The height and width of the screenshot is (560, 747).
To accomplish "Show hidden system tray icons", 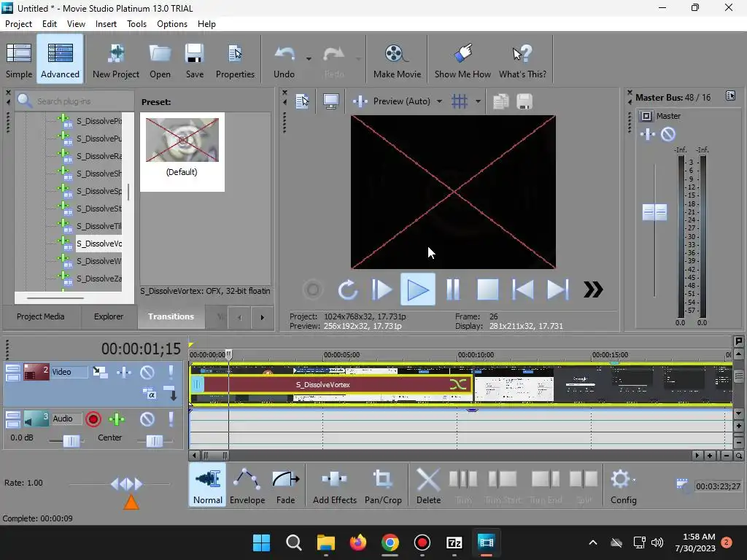I will tap(592, 542).
